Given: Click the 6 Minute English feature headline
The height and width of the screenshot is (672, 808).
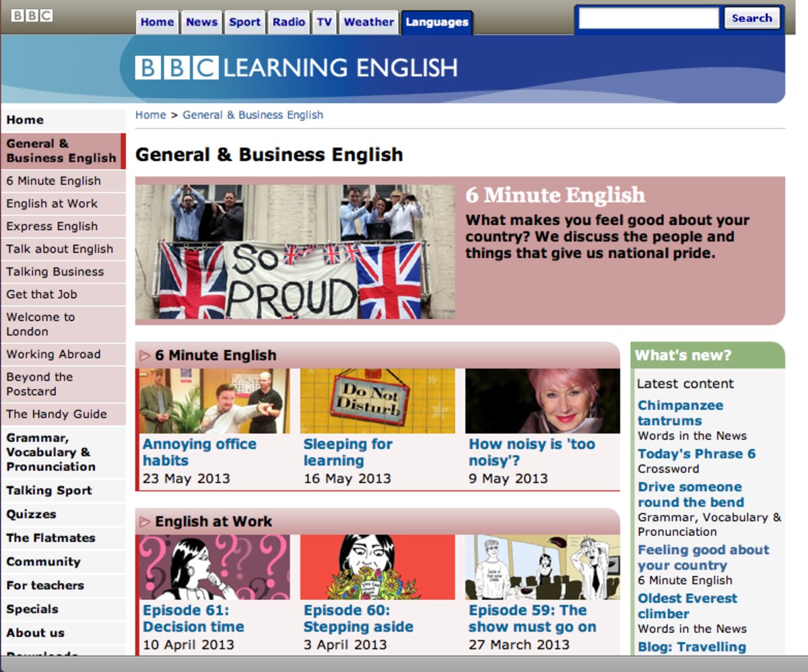Looking at the screenshot, I should [555, 195].
